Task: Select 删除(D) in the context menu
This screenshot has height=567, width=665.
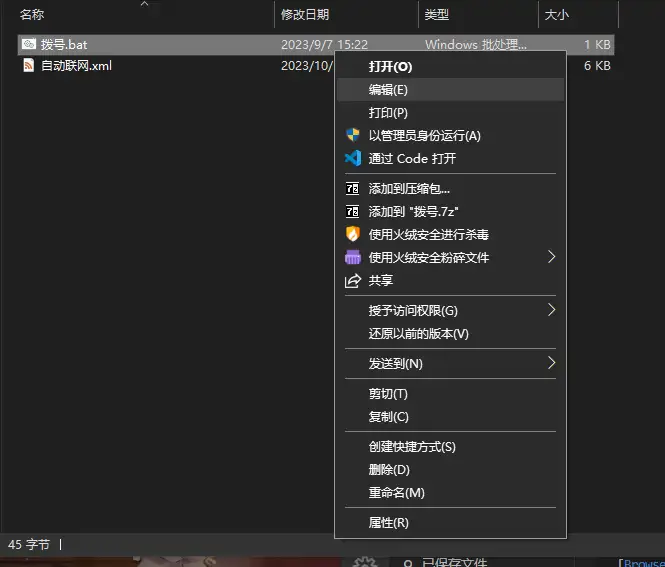Action: pos(389,470)
